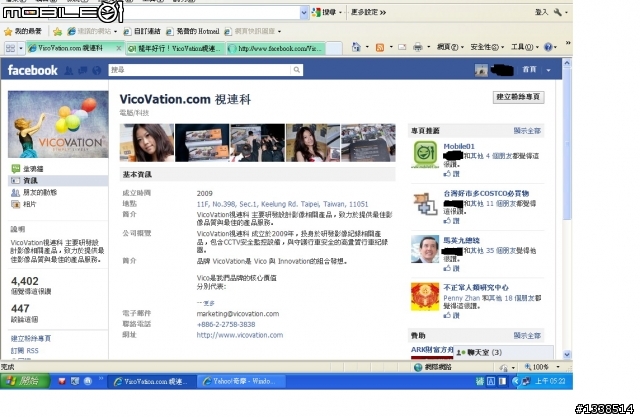Open the fourth photo thumbnail of model

pyautogui.click(x=313, y=143)
